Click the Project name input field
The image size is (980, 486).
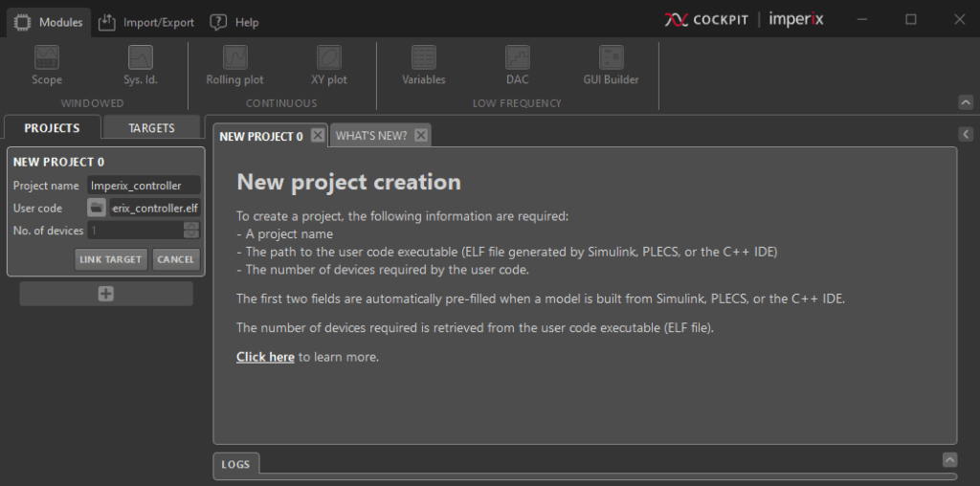[144, 186]
